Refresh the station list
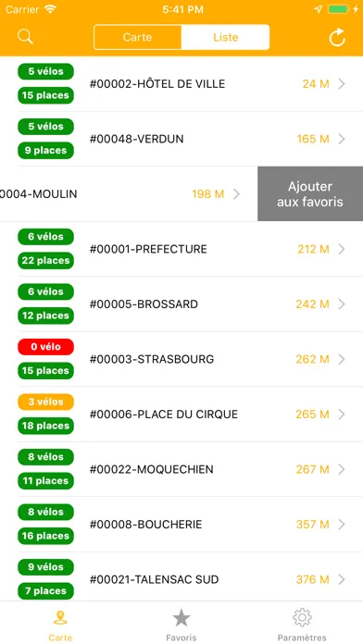 pyautogui.click(x=337, y=37)
